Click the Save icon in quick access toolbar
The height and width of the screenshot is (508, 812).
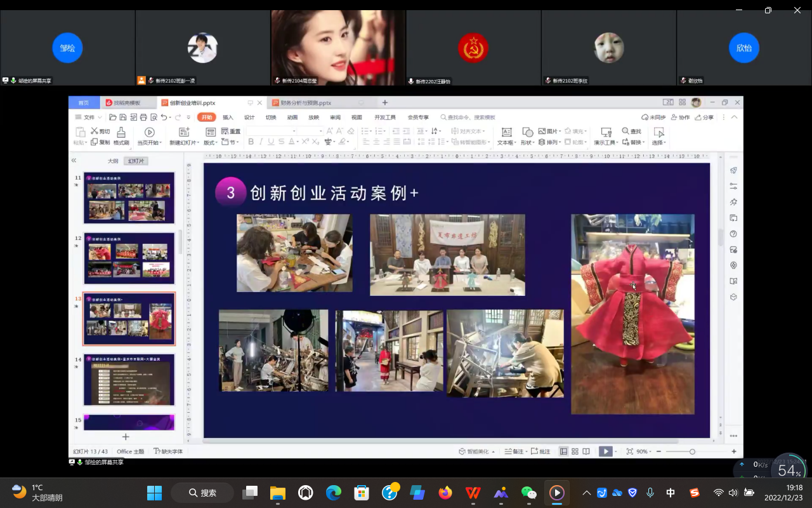(123, 117)
